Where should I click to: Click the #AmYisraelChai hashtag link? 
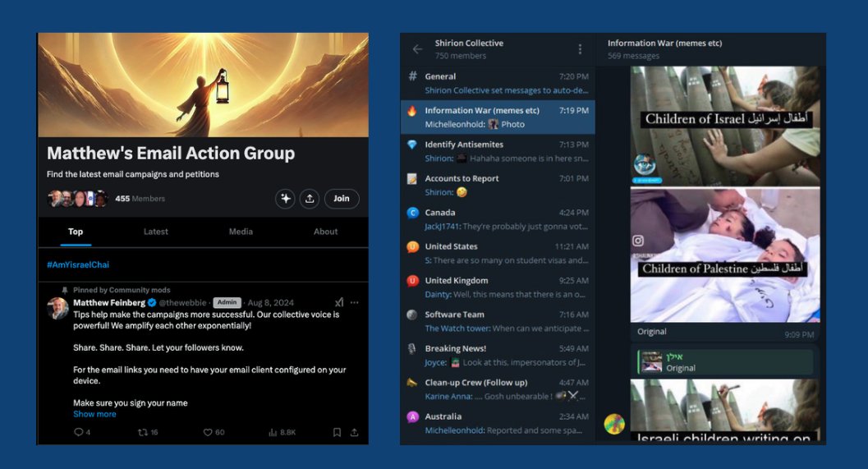coord(78,264)
